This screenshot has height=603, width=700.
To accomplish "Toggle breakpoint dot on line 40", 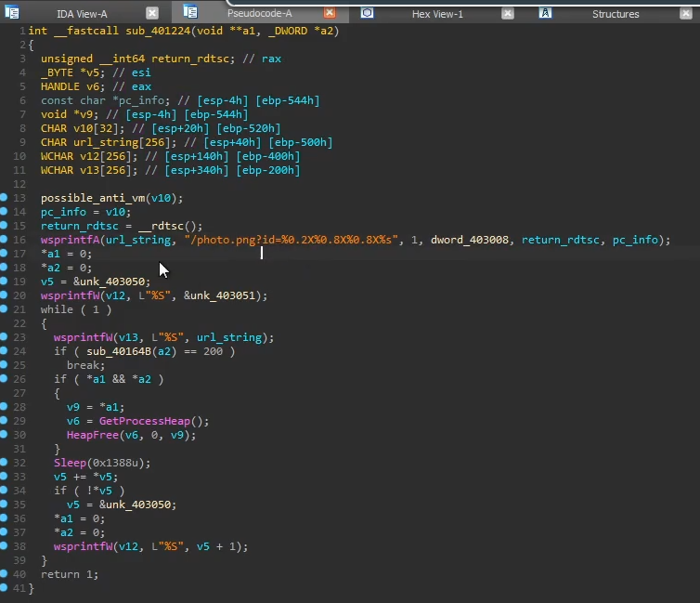I will [4, 573].
